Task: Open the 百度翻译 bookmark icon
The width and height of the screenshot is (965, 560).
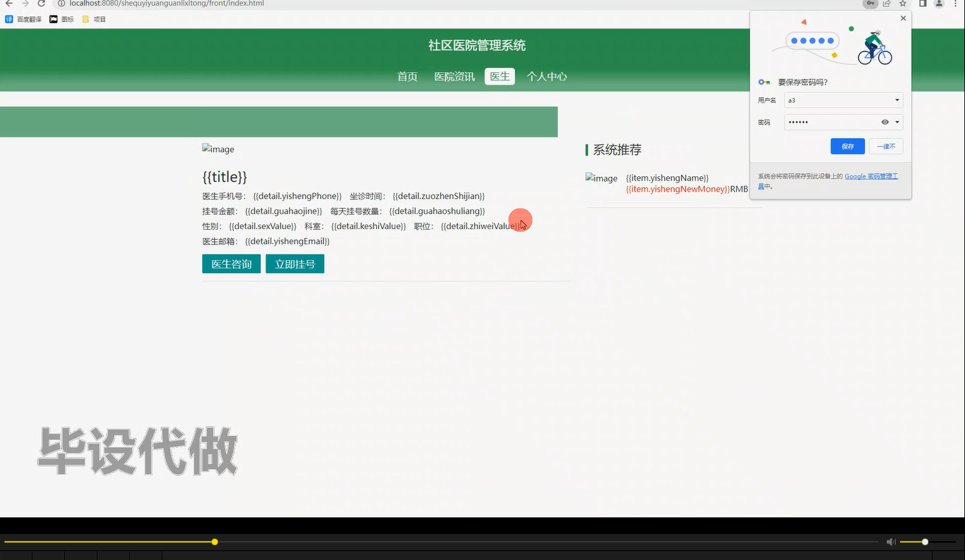Action: (x=9, y=18)
